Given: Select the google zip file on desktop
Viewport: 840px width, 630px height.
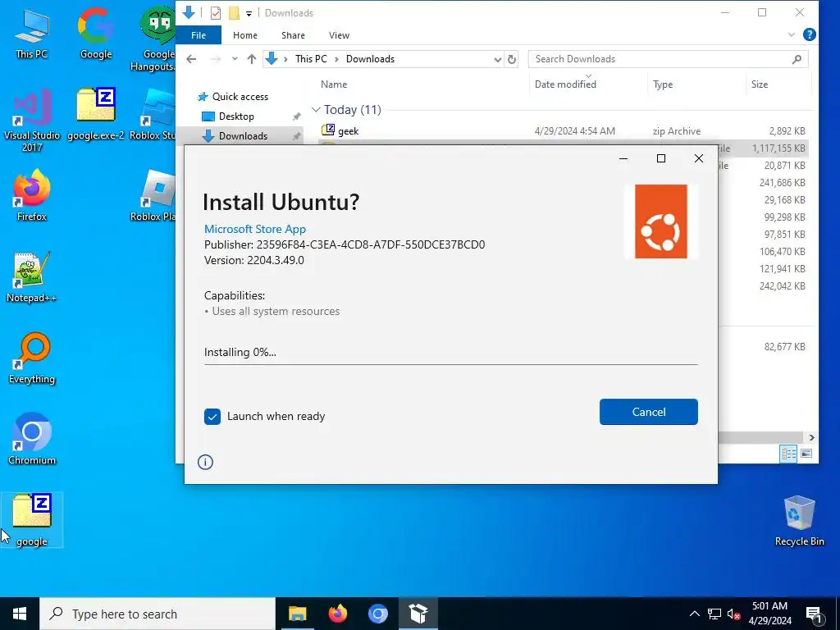Looking at the screenshot, I should tap(32, 520).
